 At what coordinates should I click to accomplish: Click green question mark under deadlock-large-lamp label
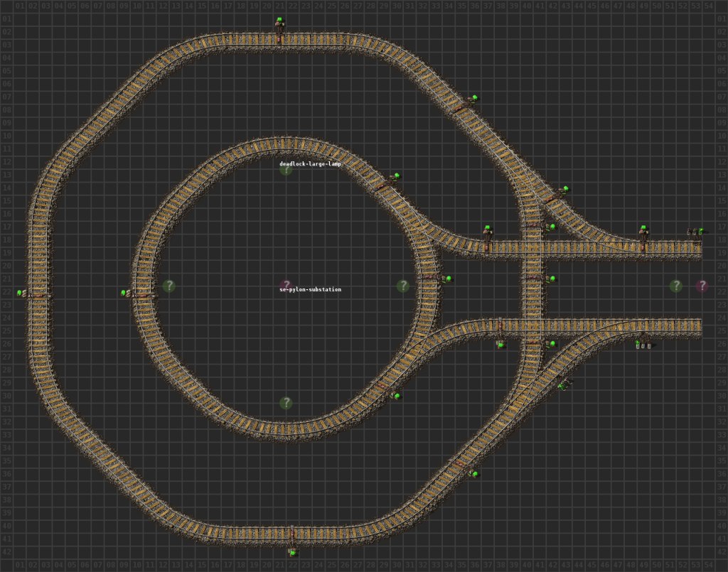coord(286,169)
